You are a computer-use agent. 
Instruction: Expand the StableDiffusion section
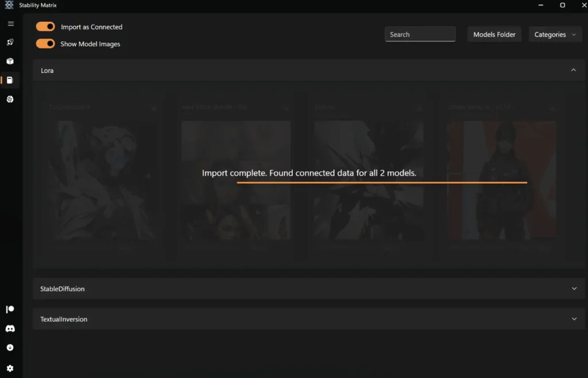pos(574,289)
